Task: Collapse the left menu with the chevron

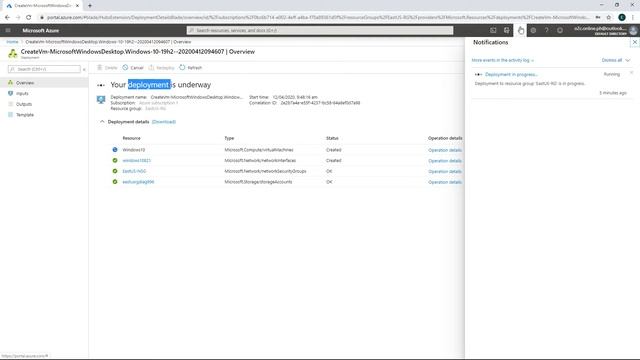Action: point(84,69)
